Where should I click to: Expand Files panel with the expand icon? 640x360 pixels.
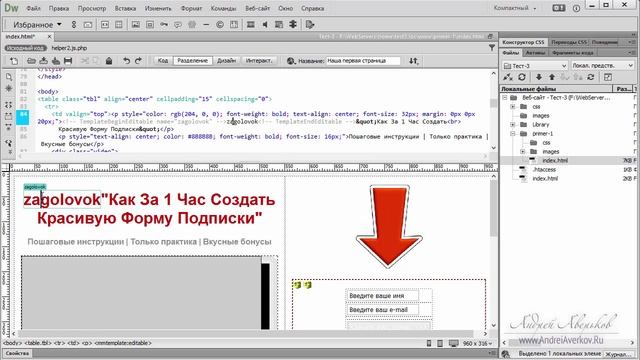pyautogui.click(x=608, y=77)
